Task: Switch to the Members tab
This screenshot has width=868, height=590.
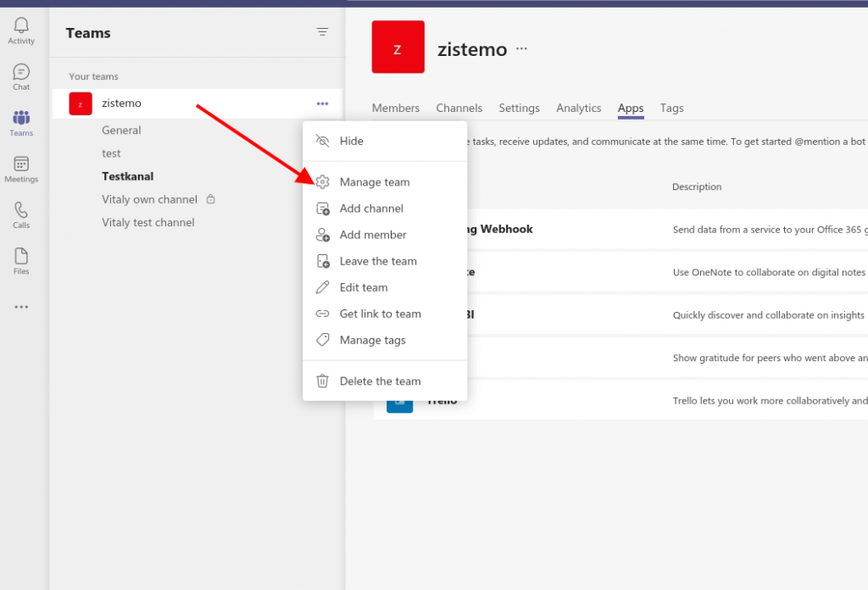Action: [x=395, y=108]
